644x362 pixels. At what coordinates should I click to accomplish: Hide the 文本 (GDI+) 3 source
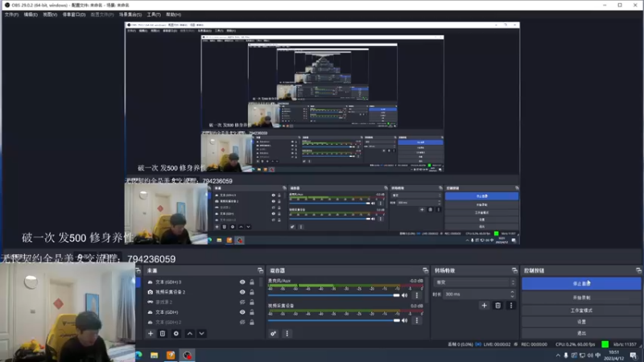[242, 282]
